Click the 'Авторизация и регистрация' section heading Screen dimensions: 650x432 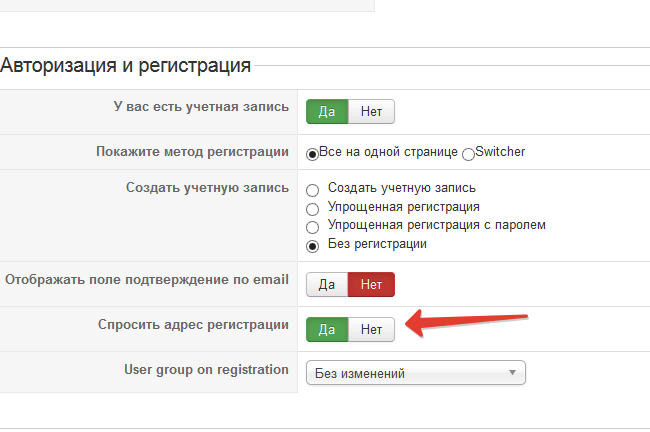pos(125,67)
